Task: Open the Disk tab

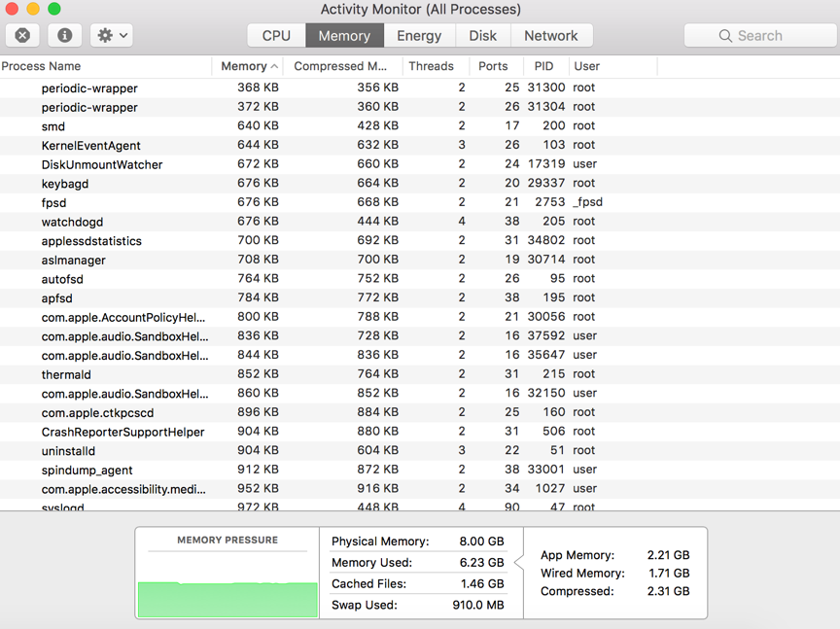Action: pos(482,36)
